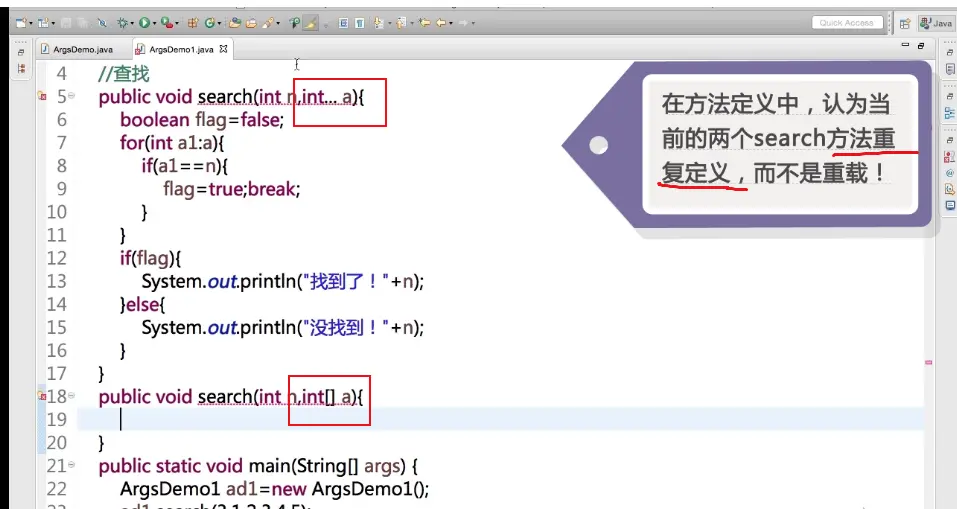Image resolution: width=957 pixels, height=509 pixels.
Task: Minimize the editor area
Action: pos(905,45)
